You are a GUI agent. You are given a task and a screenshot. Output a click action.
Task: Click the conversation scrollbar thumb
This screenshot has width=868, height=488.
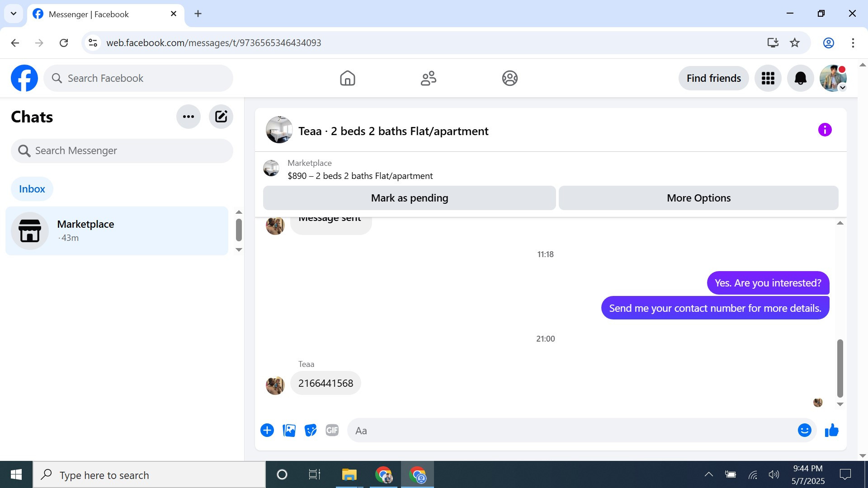[x=840, y=368]
